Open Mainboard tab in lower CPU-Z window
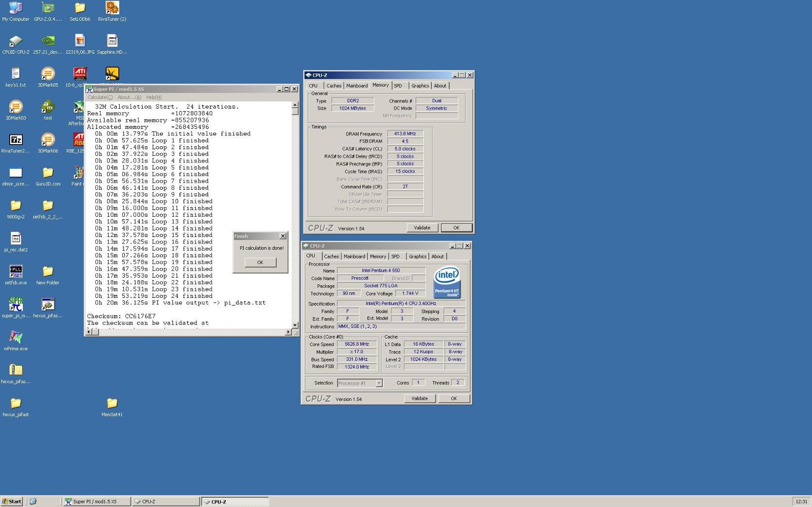 (354, 256)
